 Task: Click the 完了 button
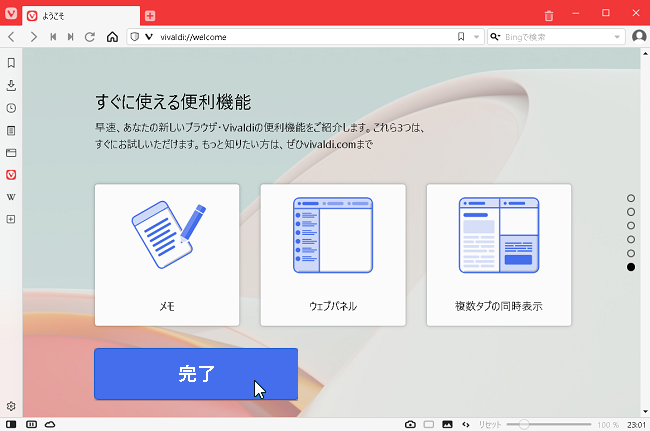click(x=196, y=374)
